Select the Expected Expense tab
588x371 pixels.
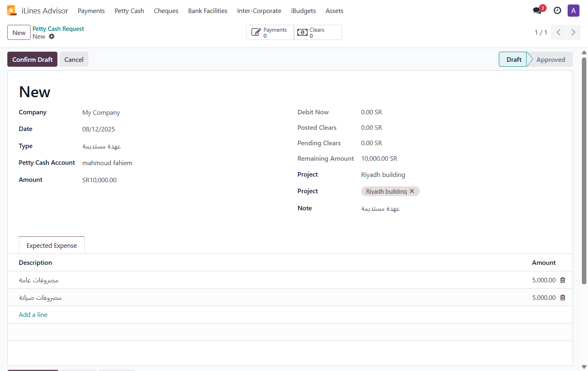pyautogui.click(x=52, y=245)
